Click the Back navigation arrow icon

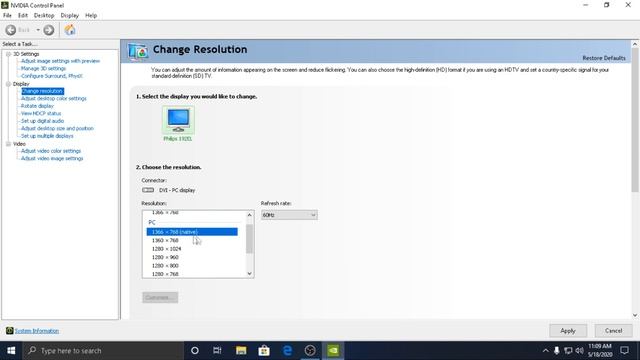point(11,30)
